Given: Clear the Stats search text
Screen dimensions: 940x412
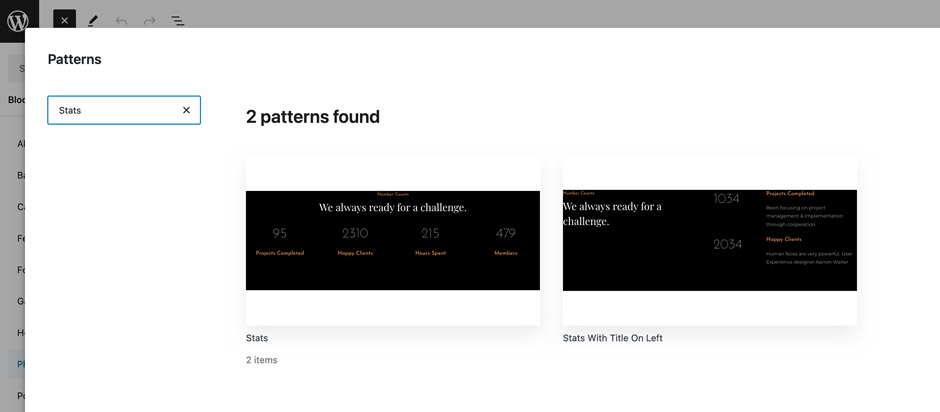Looking at the screenshot, I should pyautogui.click(x=186, y=110).
